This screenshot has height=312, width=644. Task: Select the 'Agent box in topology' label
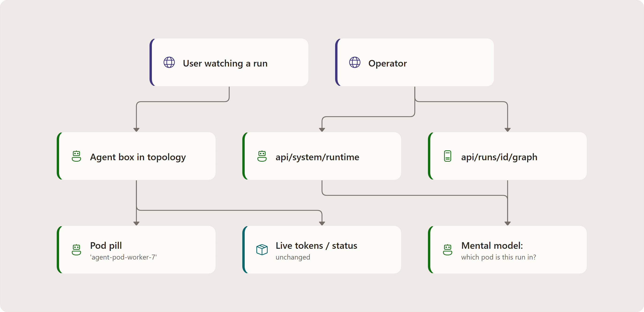[138, 157]
